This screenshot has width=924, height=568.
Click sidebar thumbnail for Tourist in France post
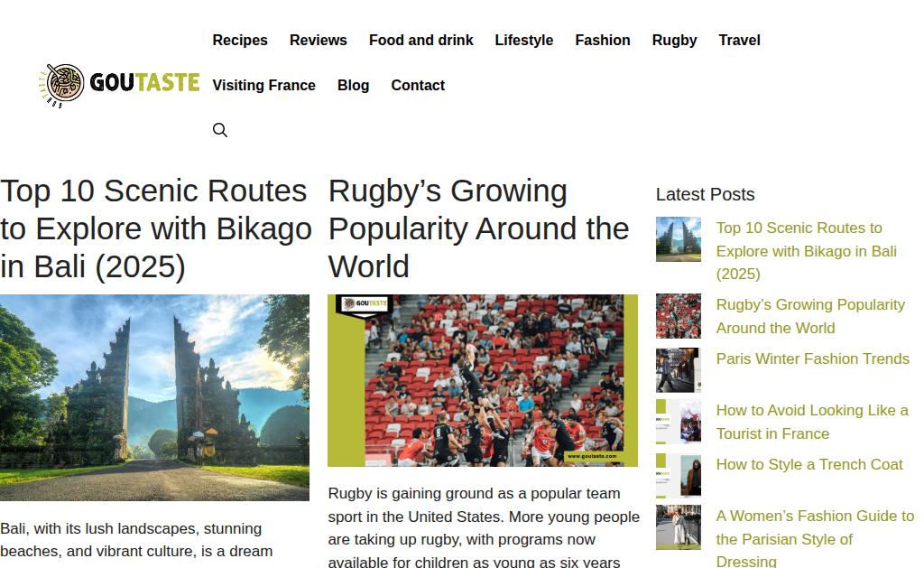(x=679, y=421)
